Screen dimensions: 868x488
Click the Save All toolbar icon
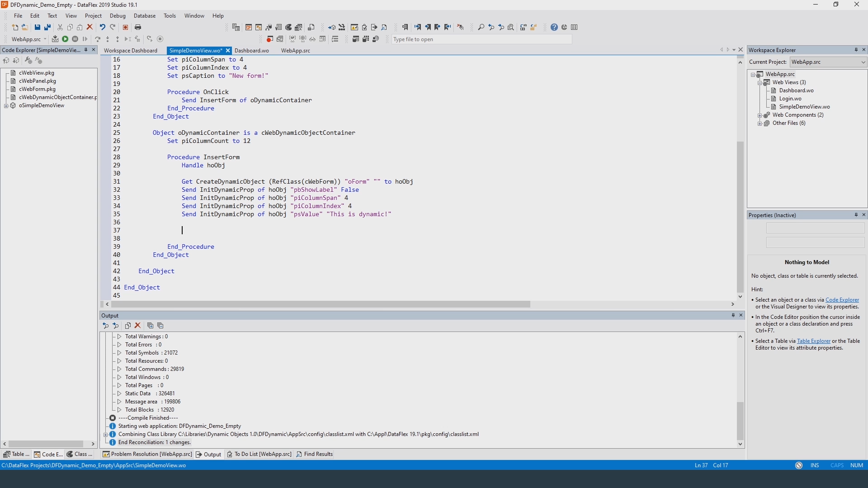point(47,28)
